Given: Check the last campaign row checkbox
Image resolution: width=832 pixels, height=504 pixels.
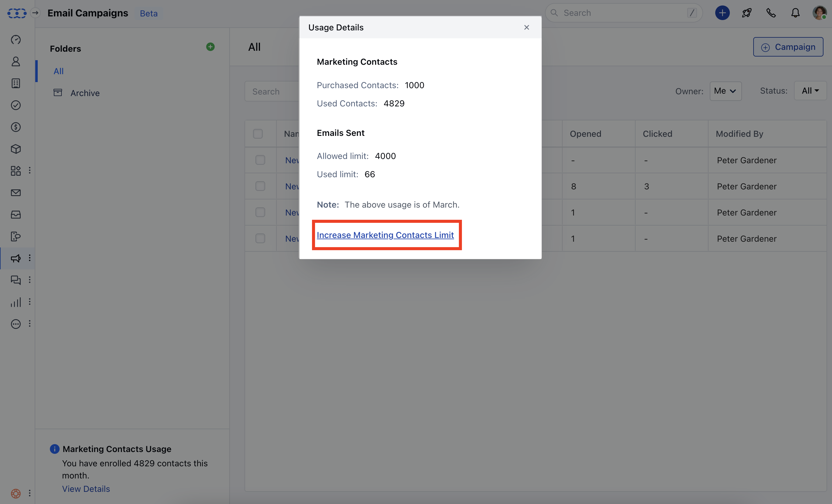Looking at the screenshot, I should (260, 238).
